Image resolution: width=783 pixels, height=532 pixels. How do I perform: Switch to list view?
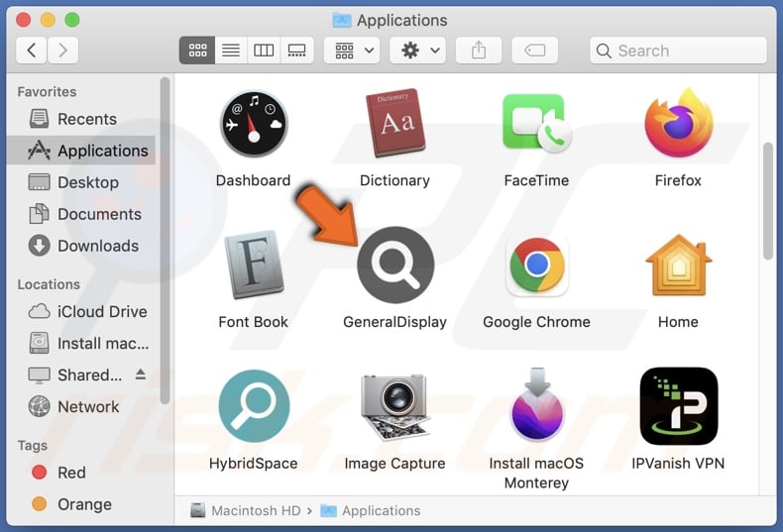tap(231, 50)
